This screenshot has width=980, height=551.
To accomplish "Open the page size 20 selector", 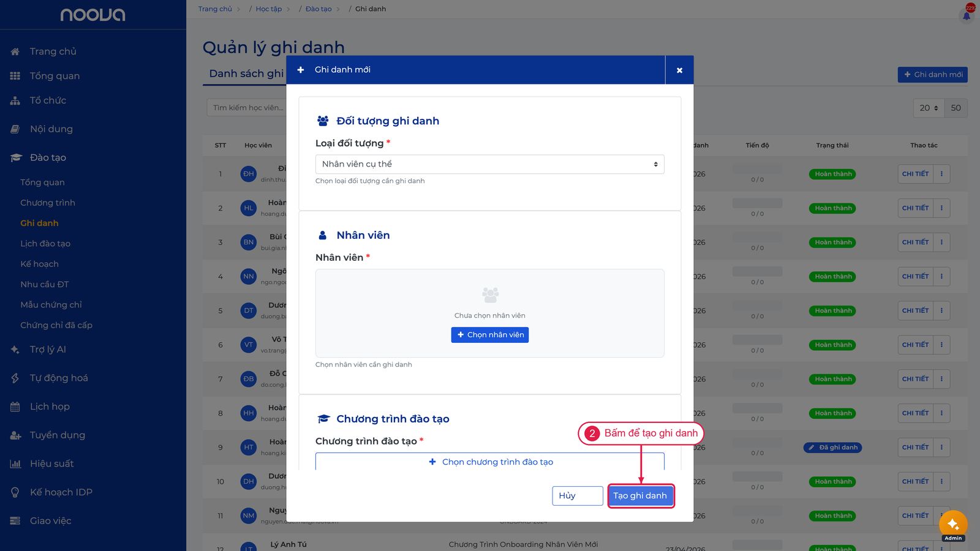I will (929, 108).
